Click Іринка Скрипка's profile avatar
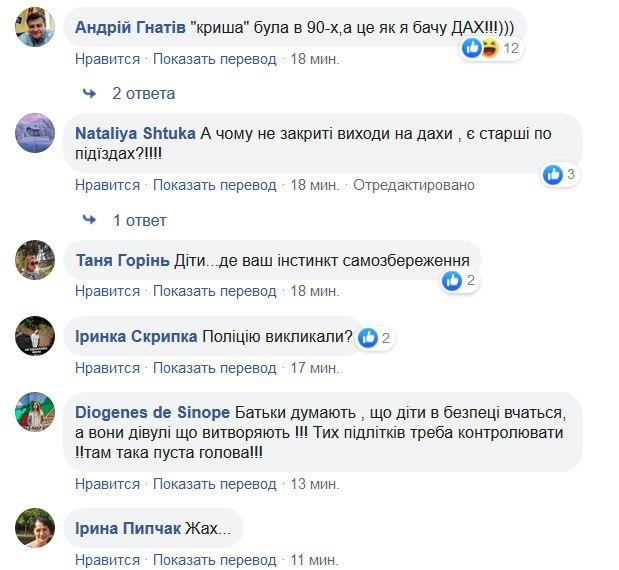Screen dimensions: 619x570 point(35,338)
